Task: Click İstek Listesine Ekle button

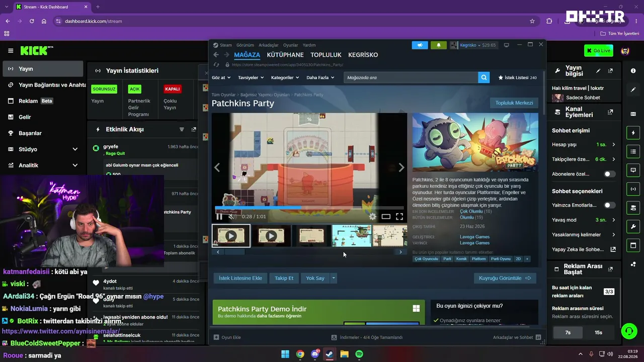Action: 240,278
